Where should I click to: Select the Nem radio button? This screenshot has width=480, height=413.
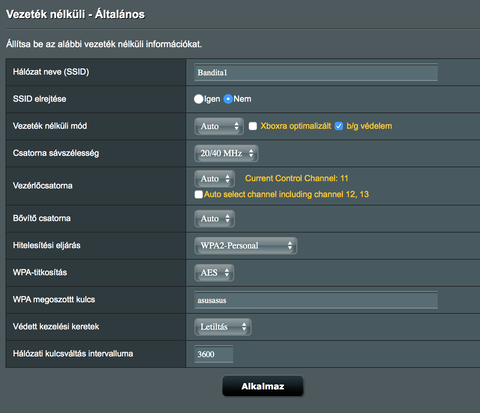[x=228, y=99]
